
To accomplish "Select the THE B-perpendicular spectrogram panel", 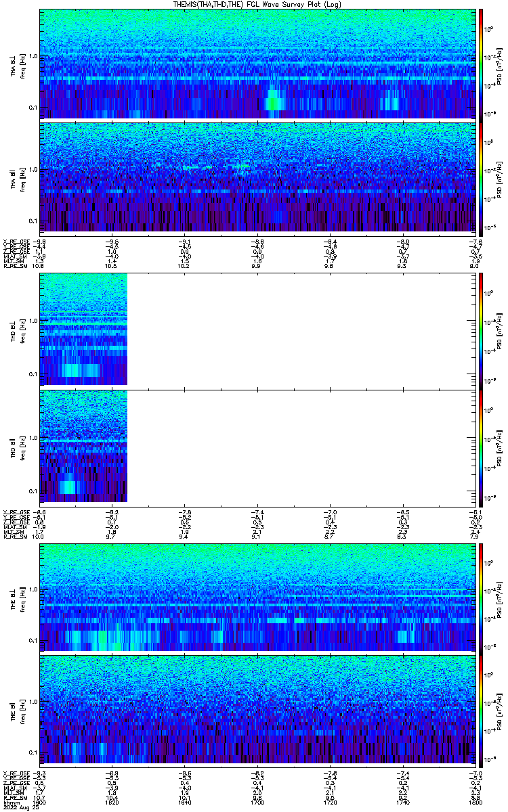I will click(x=257, y=596).
